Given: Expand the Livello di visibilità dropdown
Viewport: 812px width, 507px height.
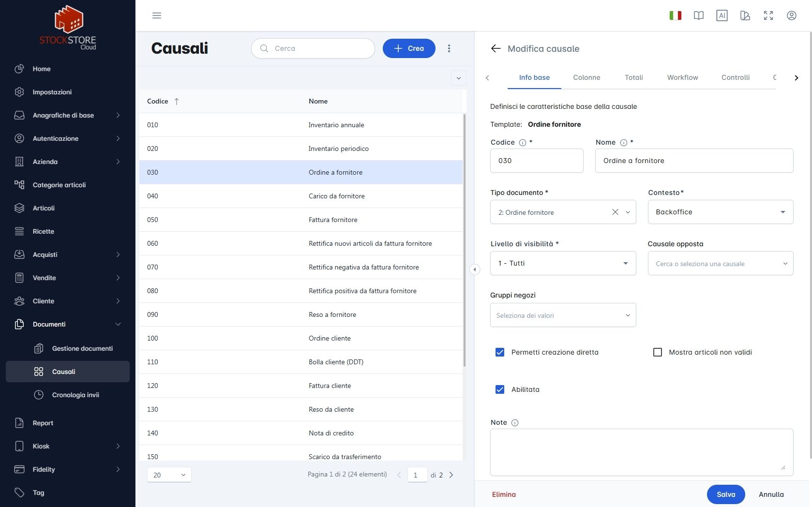Looking at the screenshot, I should click(x=563, y=263).
